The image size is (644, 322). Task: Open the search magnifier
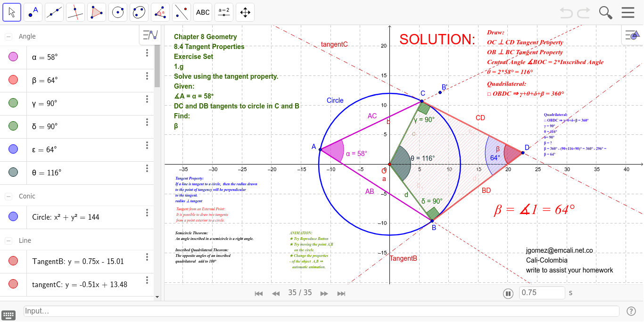[x=605, y=13]
